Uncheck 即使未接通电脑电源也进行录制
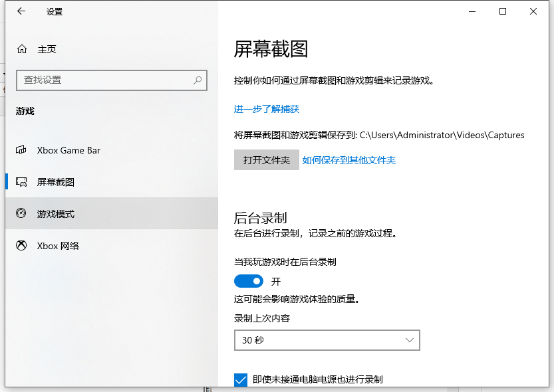This screenshot has width=554, height=392. pyautogui.click(x=240, y=379)
